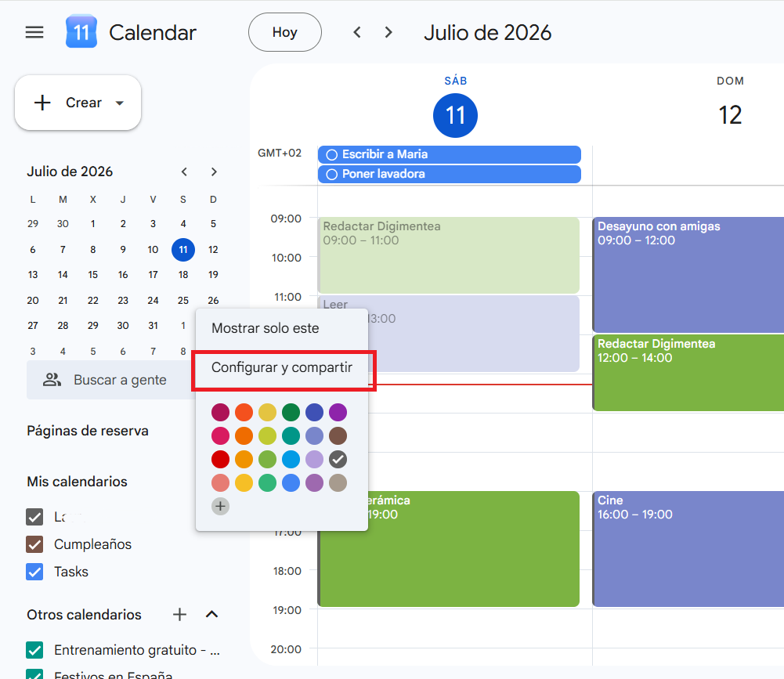Screen dimensions: 784x679
Task: Uncheck the Cumpleaños calendar
Action: [34, 544]
